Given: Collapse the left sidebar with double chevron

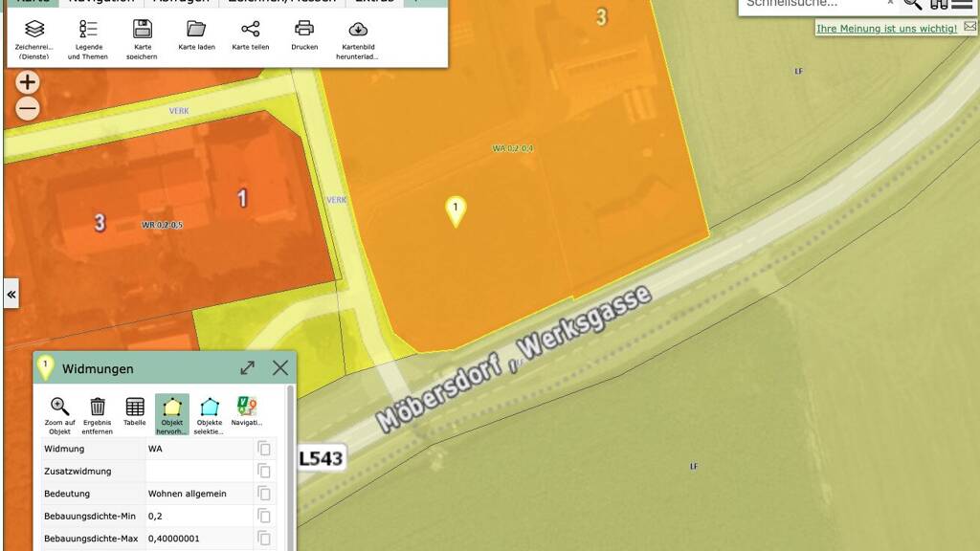Looking at the screenshot, I should pos(11,295).
